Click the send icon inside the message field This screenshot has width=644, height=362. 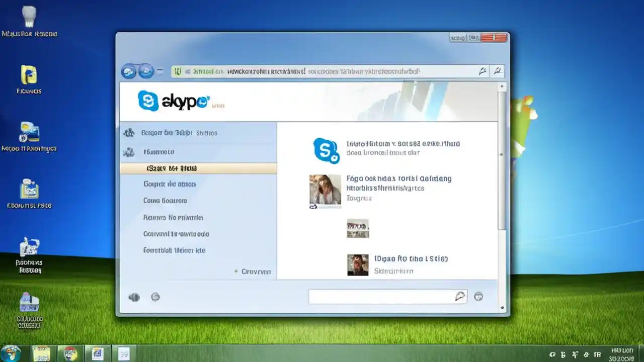(x=460, y=297)
